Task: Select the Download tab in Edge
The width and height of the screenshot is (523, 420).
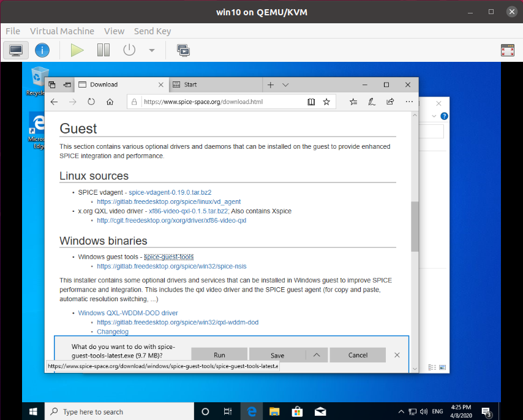Action: [121, 84]
